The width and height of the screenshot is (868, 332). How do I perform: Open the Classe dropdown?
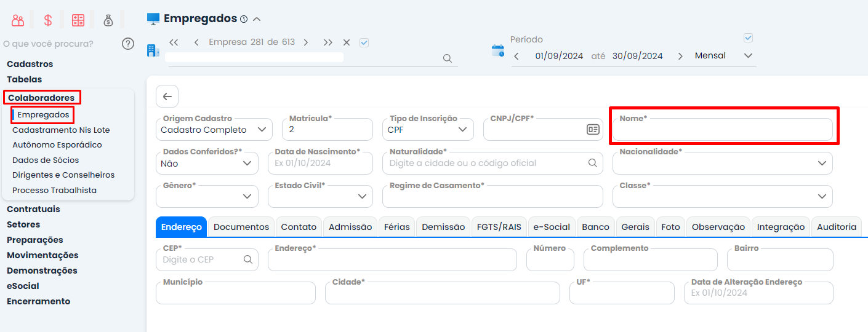pyautogui.click(x=723, y=197)
